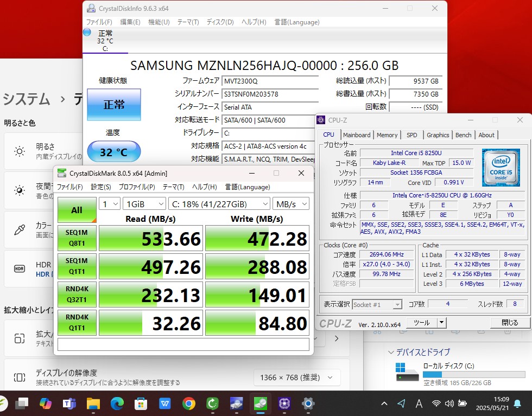Open CrystalDiskMark 設定(S) menu
The height and width of the screenshot is (416, 532).
tap(101, 187)
